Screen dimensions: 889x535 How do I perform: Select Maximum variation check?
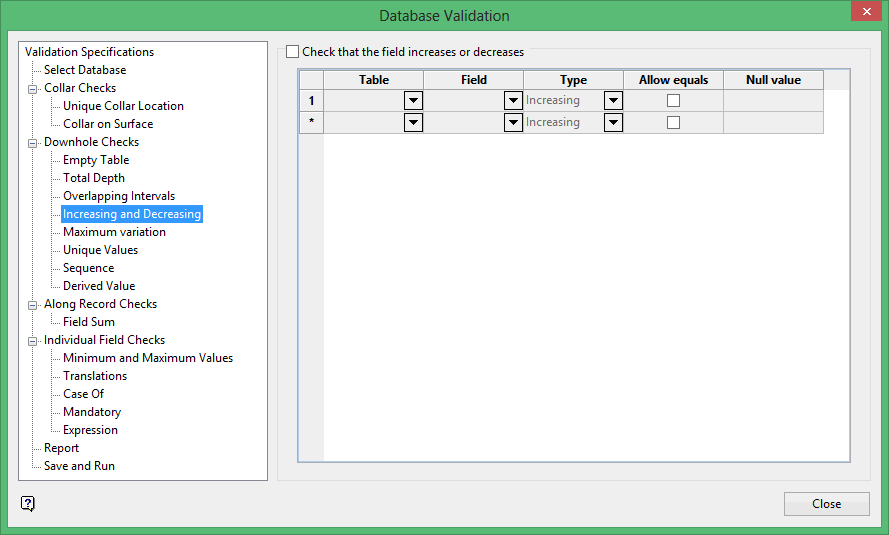(114, 232)
